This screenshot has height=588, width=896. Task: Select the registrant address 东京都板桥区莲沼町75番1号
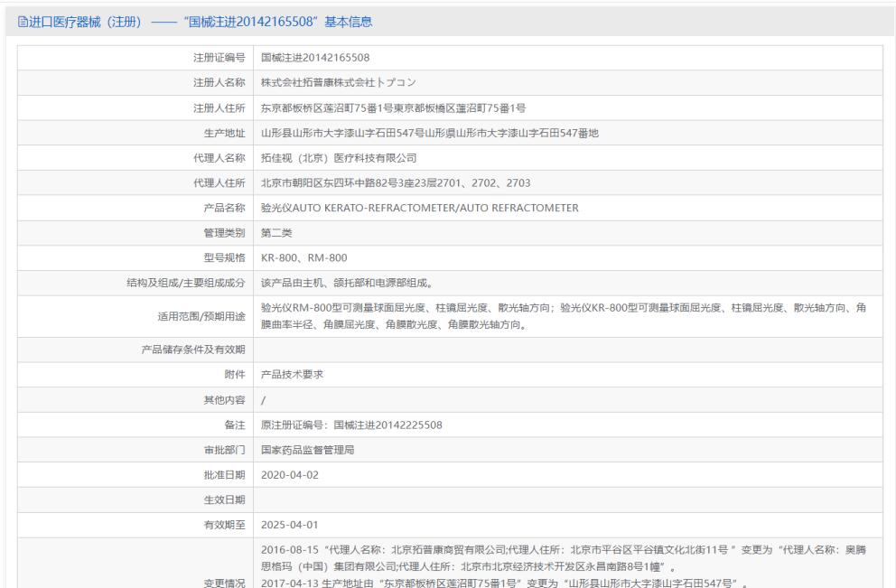point(327,108)
